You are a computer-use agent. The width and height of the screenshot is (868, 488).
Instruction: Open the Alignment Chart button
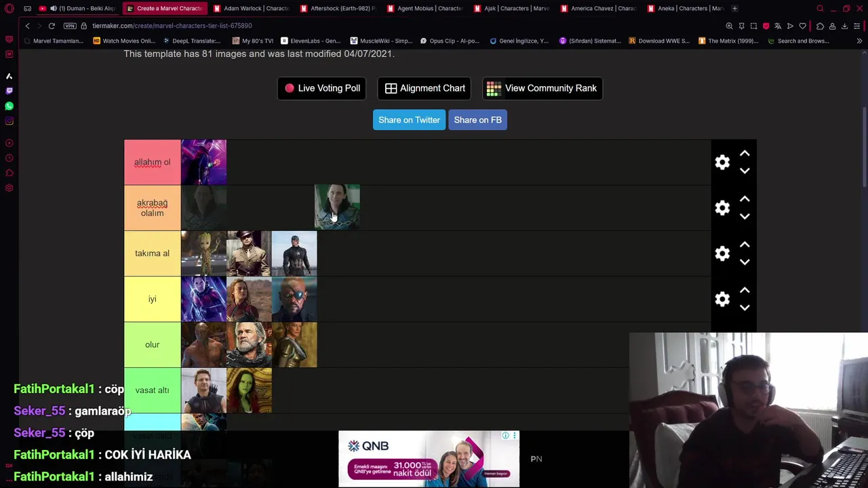click(425, 88)
